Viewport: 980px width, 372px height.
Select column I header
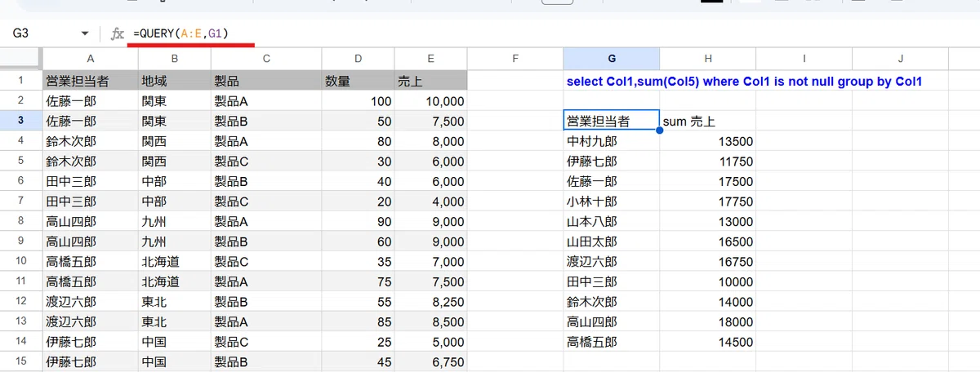[804, 58]
